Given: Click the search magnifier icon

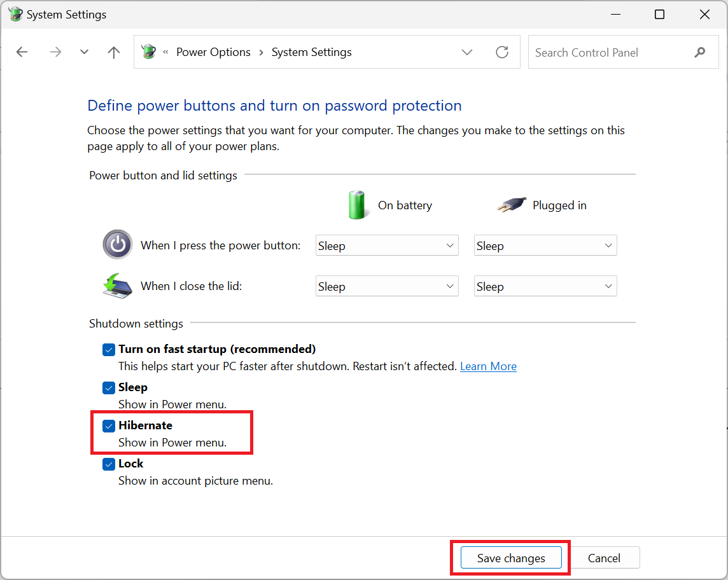Looking at the screenshot, I should (x=699, y=52).
